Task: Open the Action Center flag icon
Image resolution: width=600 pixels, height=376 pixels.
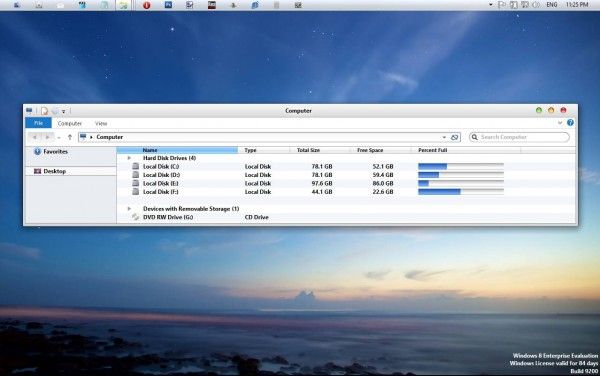Action: 502,5
